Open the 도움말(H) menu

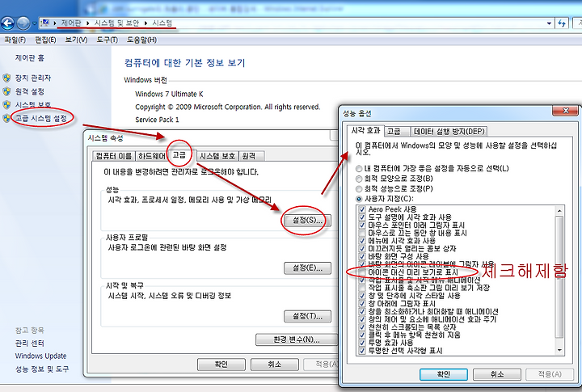(x=141, y=40)
